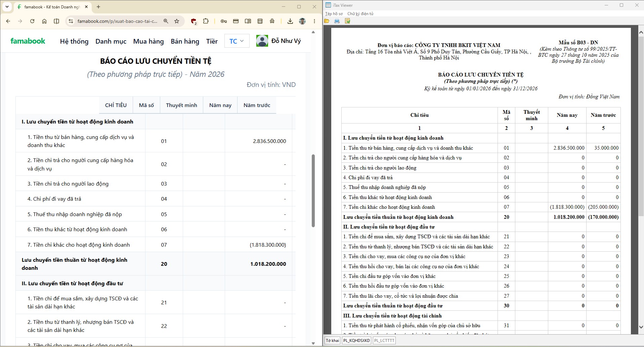The image size is (644, 347).
Task: Click the famabook logo link
Action: click(x=28, y=41)
